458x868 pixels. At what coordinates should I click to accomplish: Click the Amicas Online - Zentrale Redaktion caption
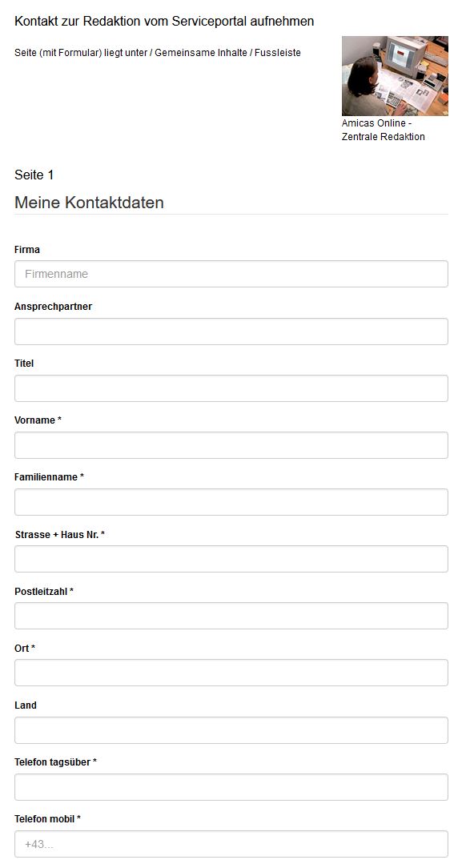[384, 130]
